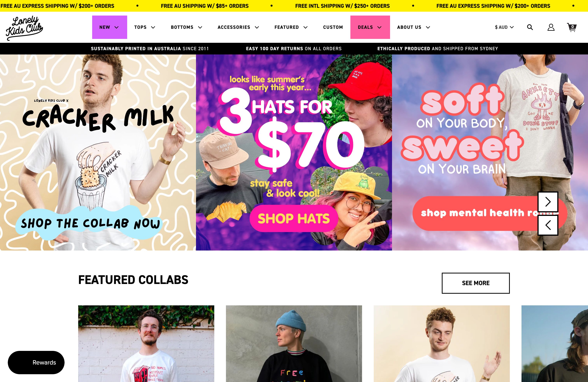
Task: Click the account profile icon
Action: 551,27
